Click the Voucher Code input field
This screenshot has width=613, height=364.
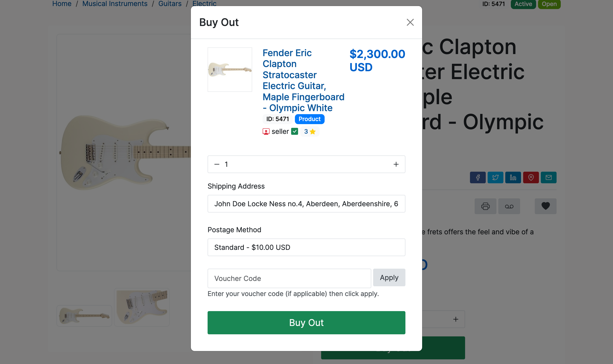289,278
